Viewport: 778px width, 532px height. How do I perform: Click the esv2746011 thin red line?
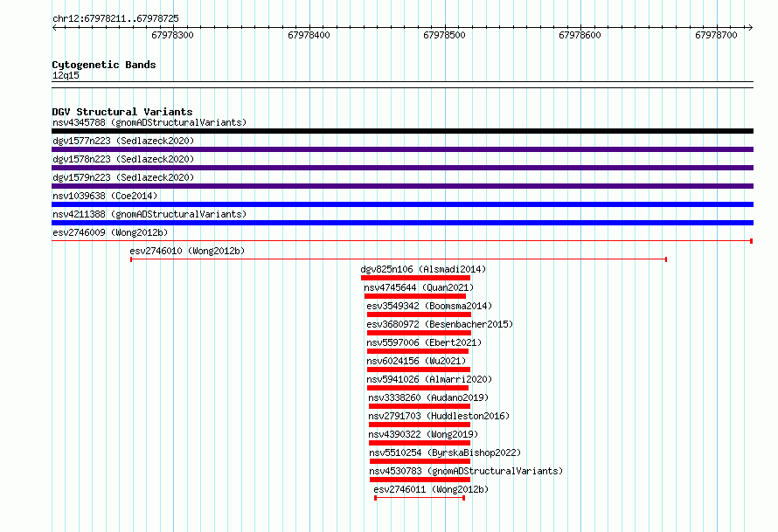pos(420,498)
